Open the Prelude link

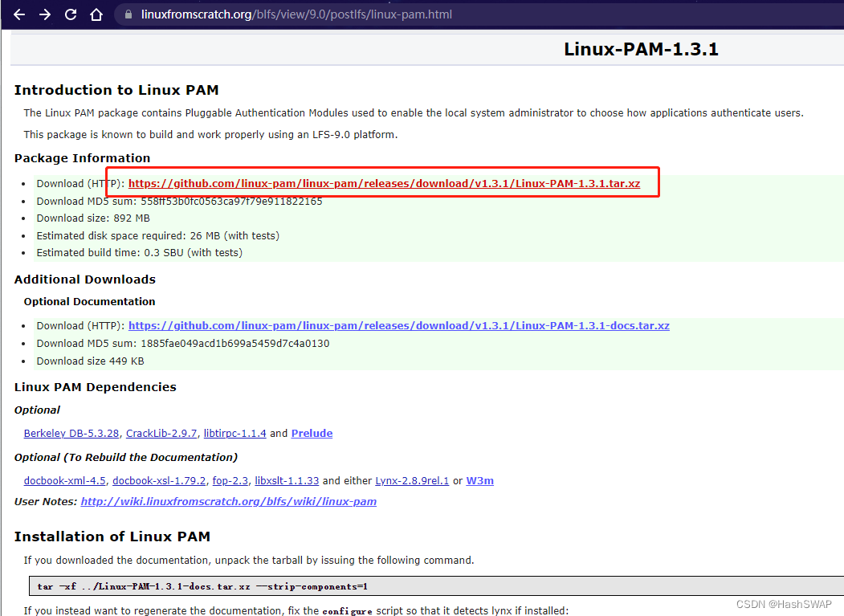(312, 434)
